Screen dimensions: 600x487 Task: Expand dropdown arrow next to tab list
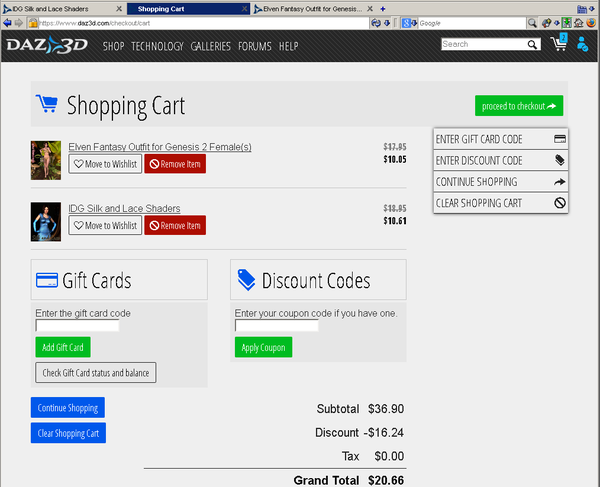(592, 9)
